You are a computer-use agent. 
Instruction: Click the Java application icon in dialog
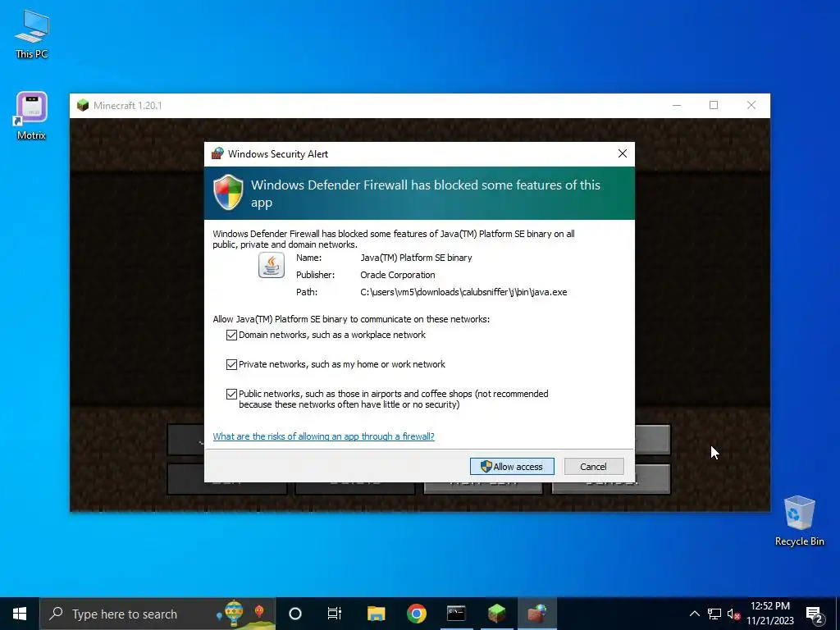(272, 265)
